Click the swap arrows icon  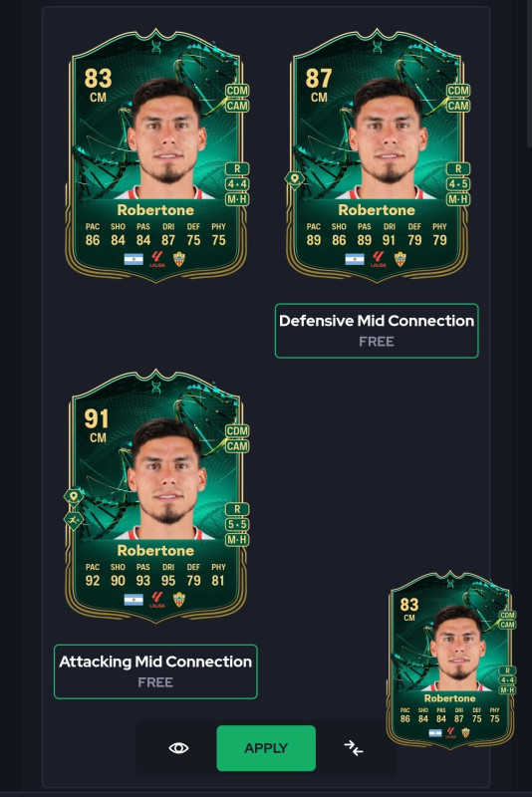(x=353, y=748)
